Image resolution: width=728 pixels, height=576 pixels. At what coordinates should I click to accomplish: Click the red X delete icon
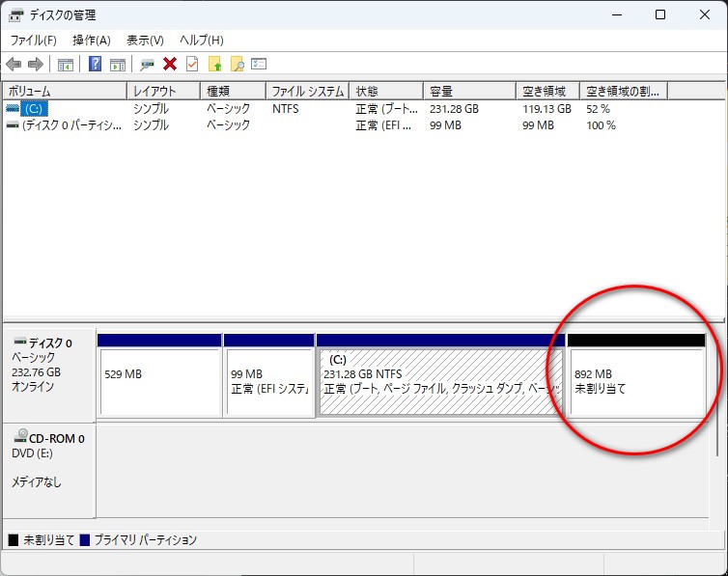tap(170, 64)
